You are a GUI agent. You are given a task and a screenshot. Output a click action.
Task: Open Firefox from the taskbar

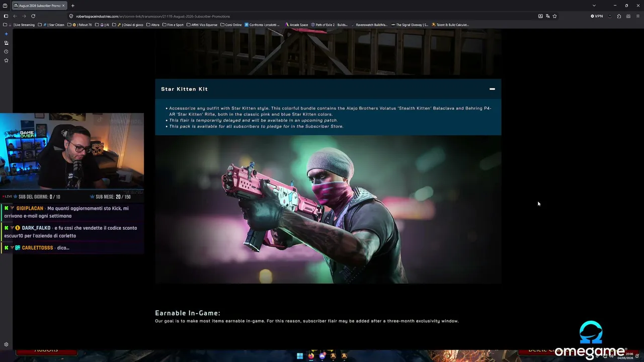pos(311,356)
